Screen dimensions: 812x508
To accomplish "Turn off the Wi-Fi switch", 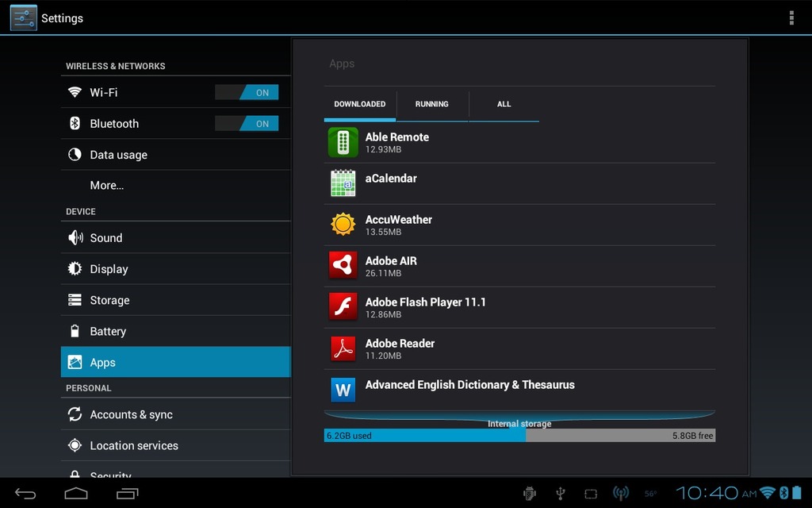I will [x=247, y=92].
